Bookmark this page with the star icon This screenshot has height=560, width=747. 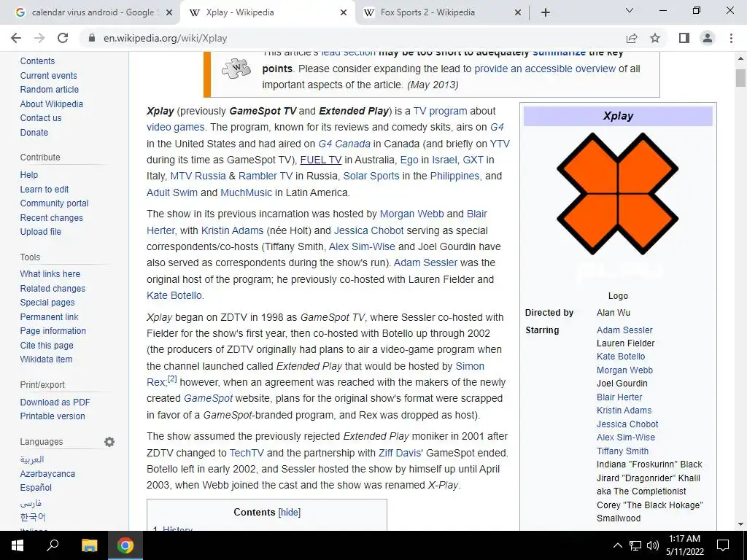pyautogui.click(x=655, y=38)
